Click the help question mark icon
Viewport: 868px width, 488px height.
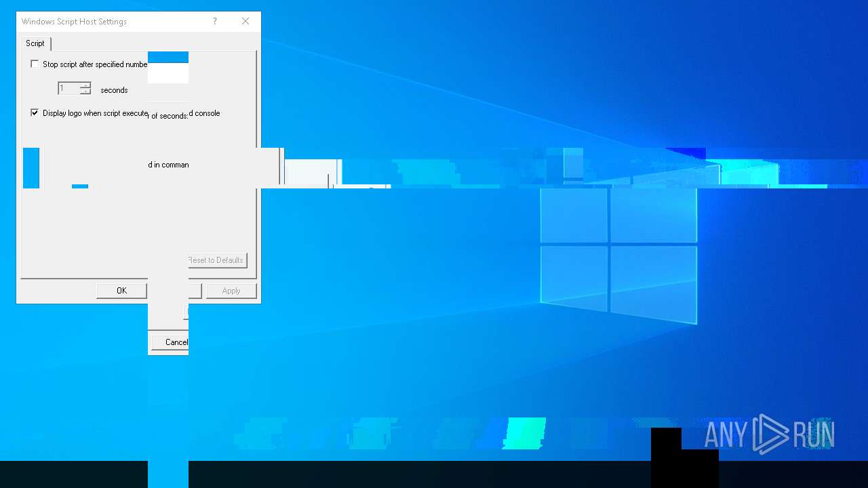tap(215, 22)
